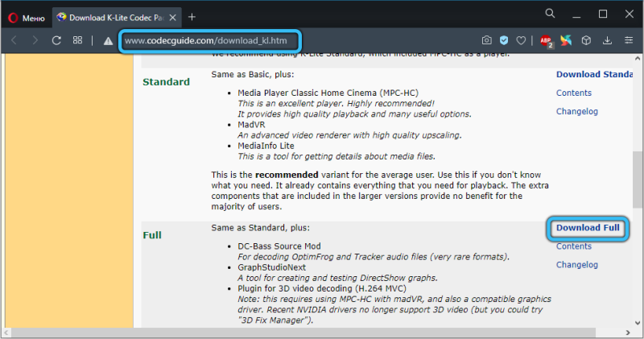Open the Easy Setup sliders icon

(629, 40)
